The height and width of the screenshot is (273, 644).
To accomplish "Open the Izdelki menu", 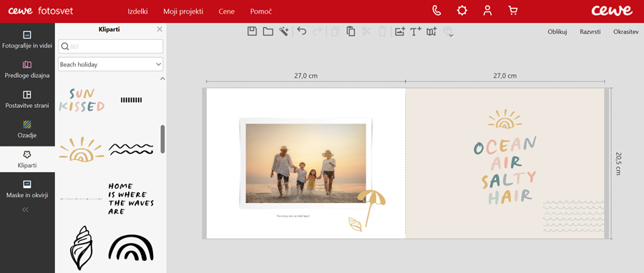I will [x=137, y=11].
